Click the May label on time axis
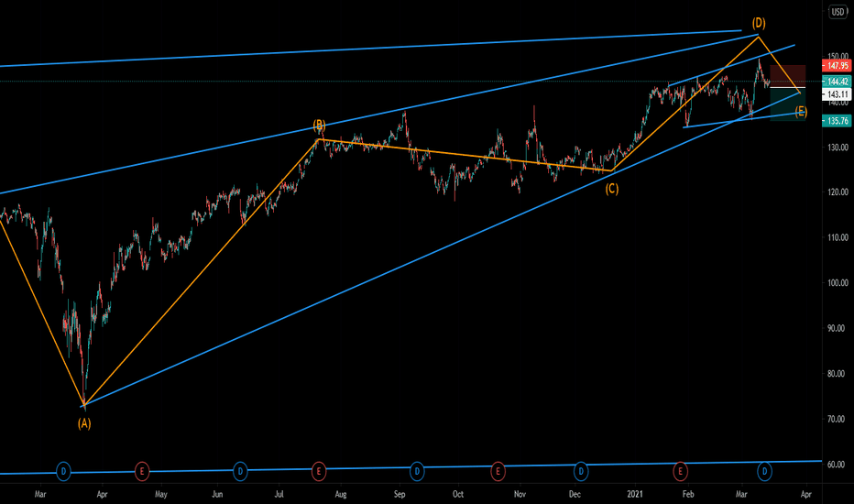 click(x=160, y=494)
